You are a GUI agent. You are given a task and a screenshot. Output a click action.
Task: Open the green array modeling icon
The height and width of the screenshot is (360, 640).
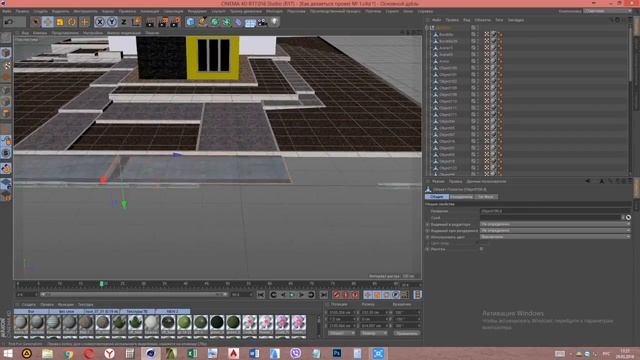226,22
